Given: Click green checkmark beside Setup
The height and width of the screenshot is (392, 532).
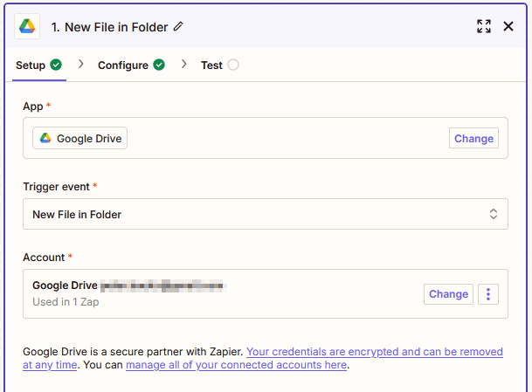Looking at the screenshot, I should pyautogui.click(x=56, y=65).
